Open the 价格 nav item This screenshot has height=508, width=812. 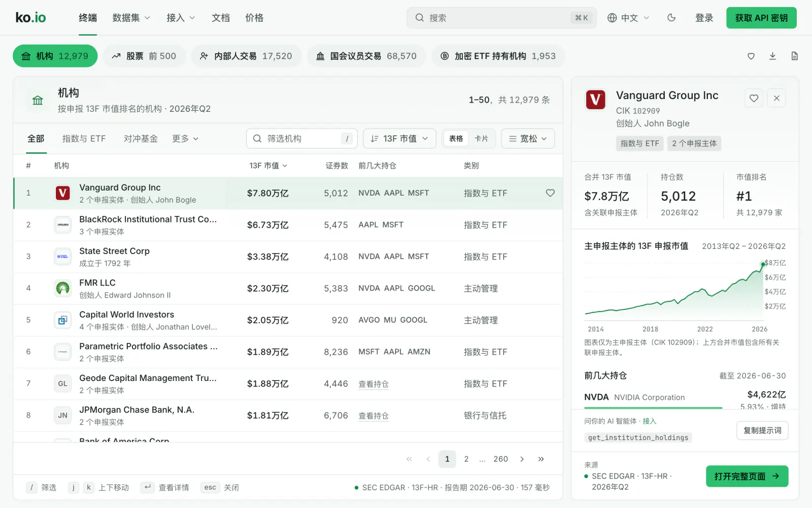pos(254,18)
